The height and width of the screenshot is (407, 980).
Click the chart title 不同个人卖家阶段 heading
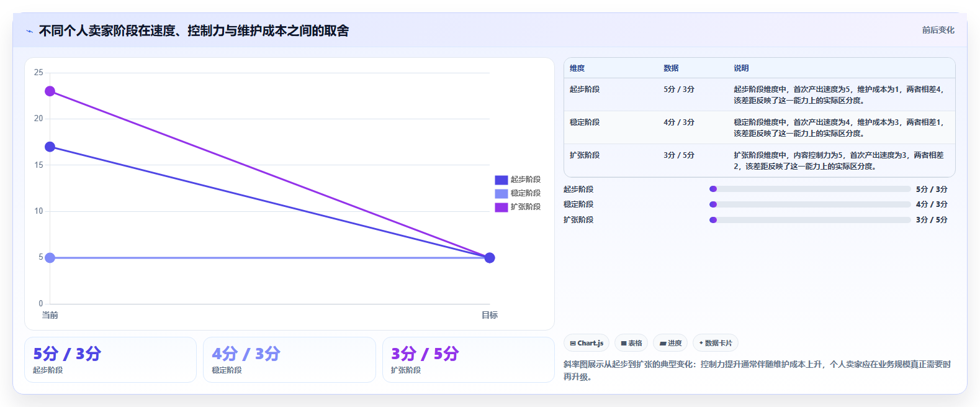194,30
